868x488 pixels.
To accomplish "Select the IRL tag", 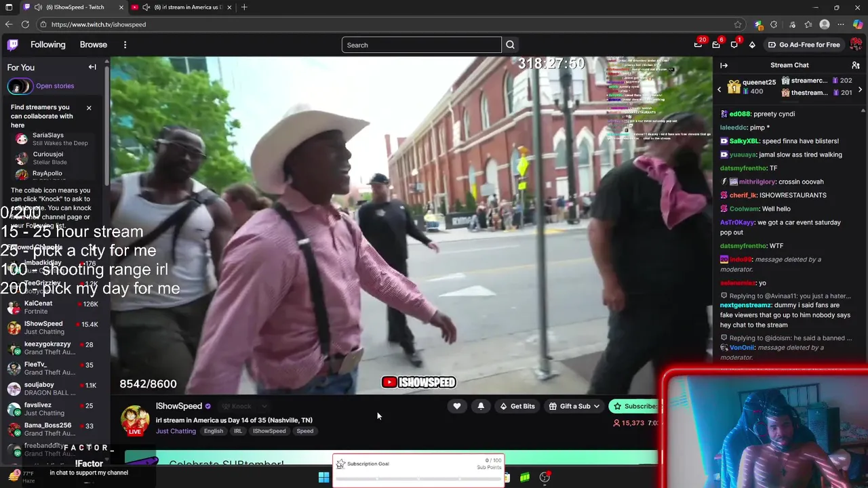I will pyautogui.click(x=238, y=431).
